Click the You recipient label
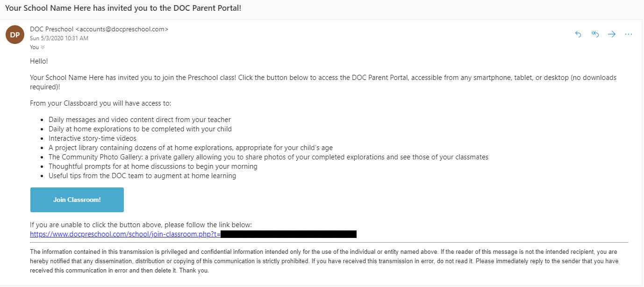This screenshot has height=287, width=644. click(34, 47)
